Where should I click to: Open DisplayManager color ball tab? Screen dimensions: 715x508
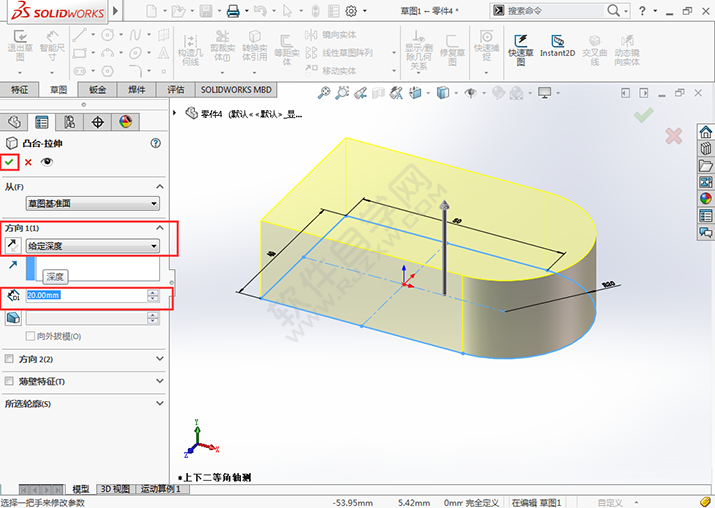point(125,122)
